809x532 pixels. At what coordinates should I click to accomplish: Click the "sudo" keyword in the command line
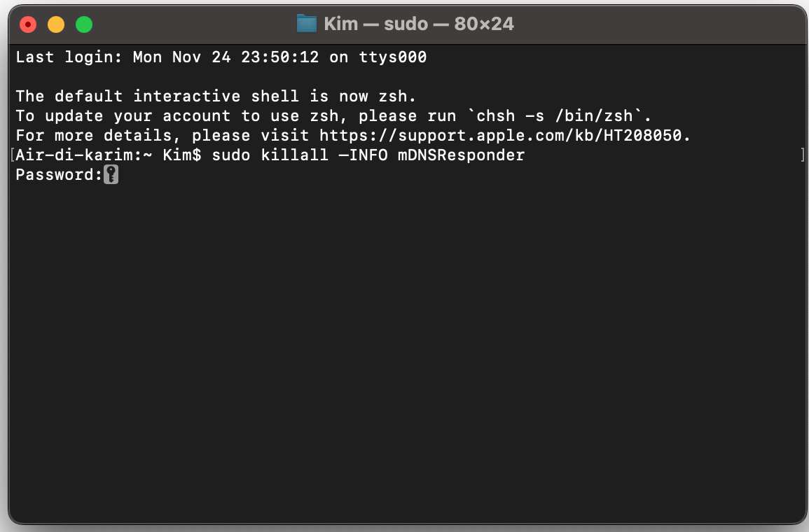(x=230, y=155)
